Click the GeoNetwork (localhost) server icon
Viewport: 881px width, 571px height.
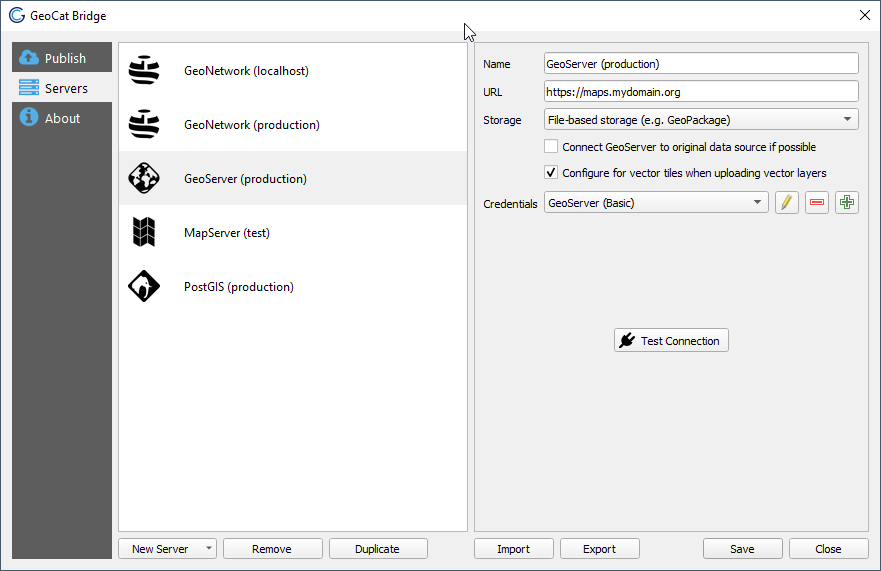[x=144, y=71]
